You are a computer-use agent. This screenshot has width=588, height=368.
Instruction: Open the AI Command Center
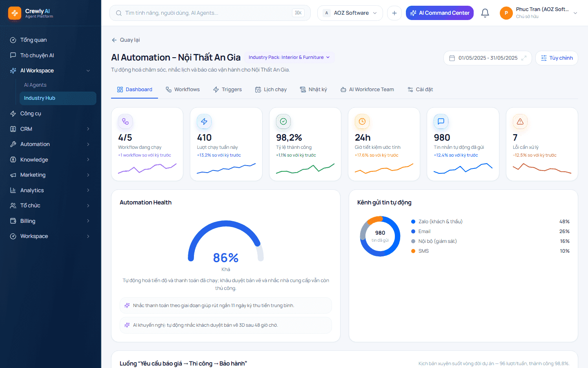[x=440, y=13]
